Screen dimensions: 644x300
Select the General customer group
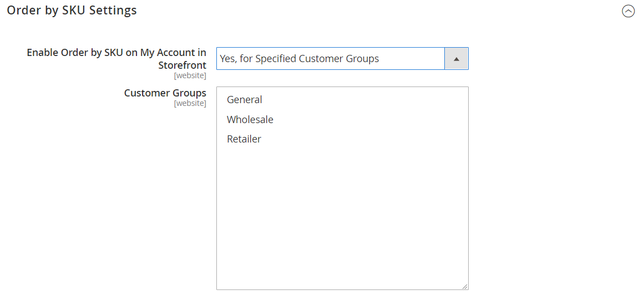[x=245, y=100]
